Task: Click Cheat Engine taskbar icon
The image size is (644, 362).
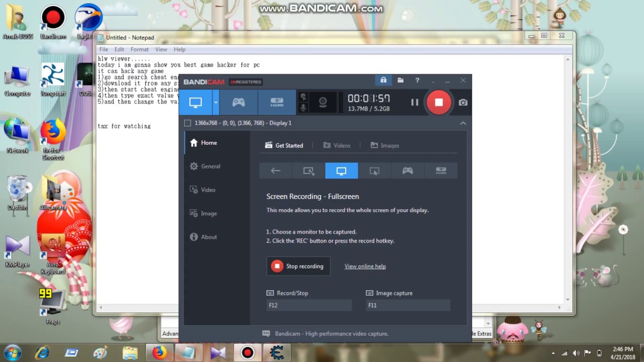Action: coord(276,352)
